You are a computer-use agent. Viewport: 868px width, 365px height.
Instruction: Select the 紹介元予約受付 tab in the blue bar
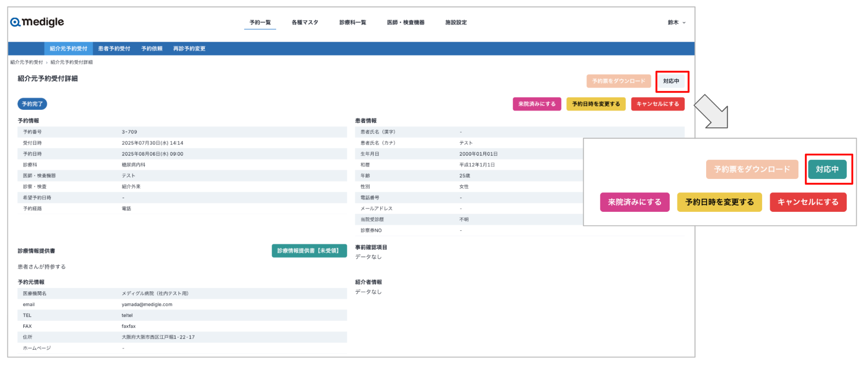68,48
